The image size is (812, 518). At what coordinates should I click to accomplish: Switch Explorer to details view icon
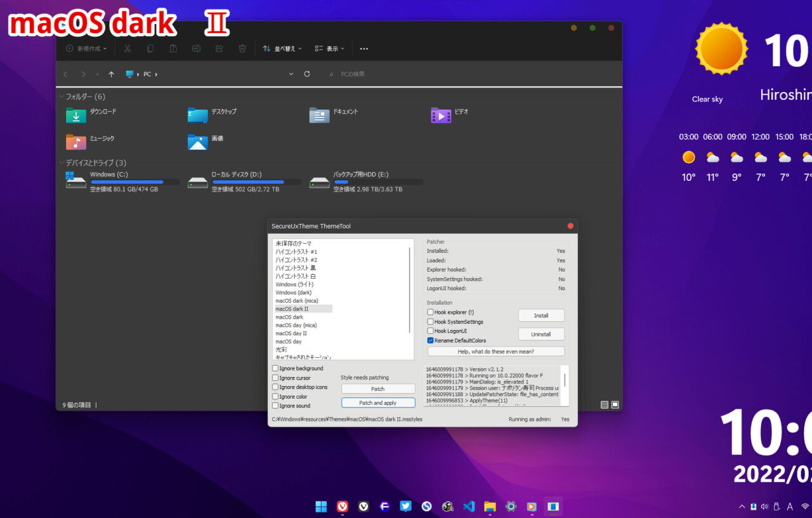point(605,405)
